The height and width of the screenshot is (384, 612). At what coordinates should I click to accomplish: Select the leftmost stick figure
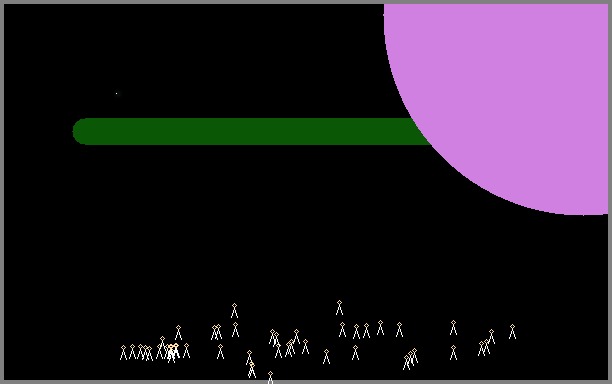[123, 352]
